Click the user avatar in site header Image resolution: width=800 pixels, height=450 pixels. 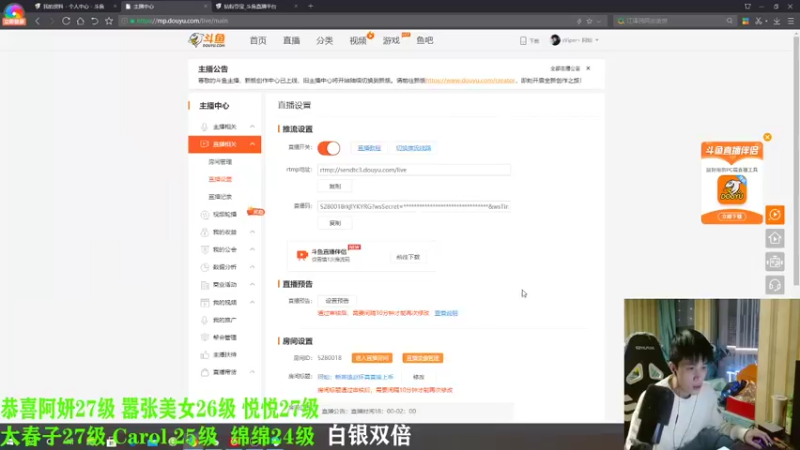[555, 40]
